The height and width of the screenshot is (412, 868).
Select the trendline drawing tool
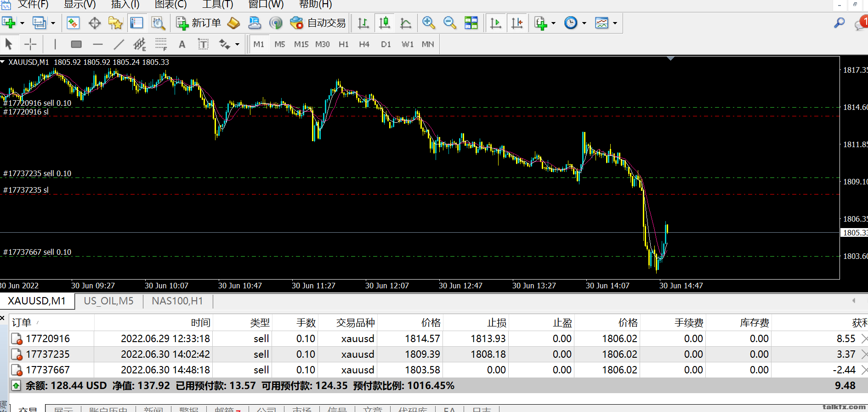click(119, 44)
